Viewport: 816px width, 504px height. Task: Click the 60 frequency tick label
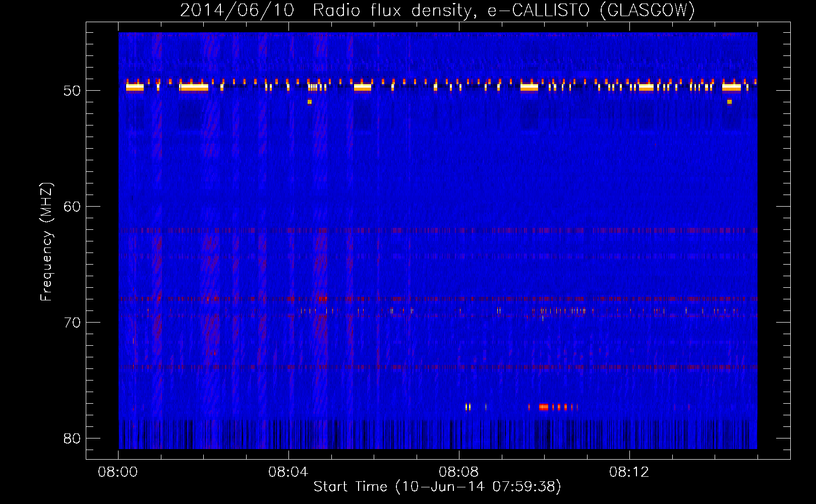73,207
